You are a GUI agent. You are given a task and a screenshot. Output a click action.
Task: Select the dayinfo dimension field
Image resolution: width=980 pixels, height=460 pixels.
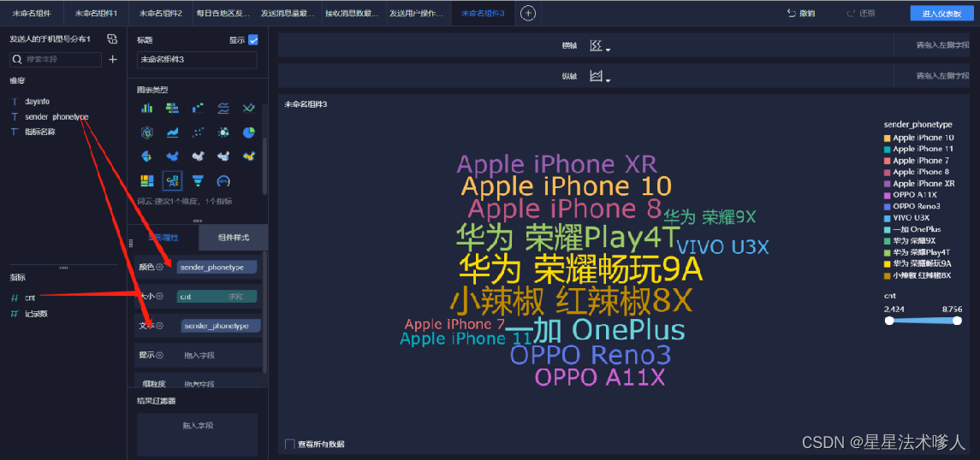click(x=37, y=101)
